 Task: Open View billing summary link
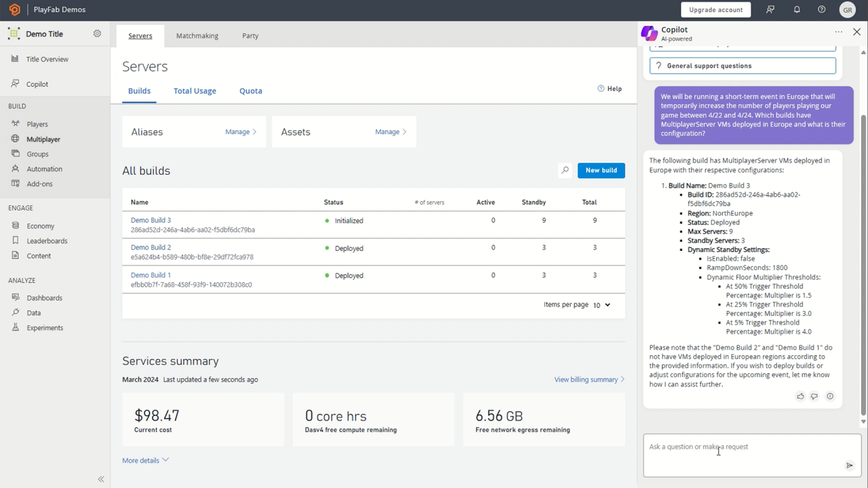[x=589, y=380]
